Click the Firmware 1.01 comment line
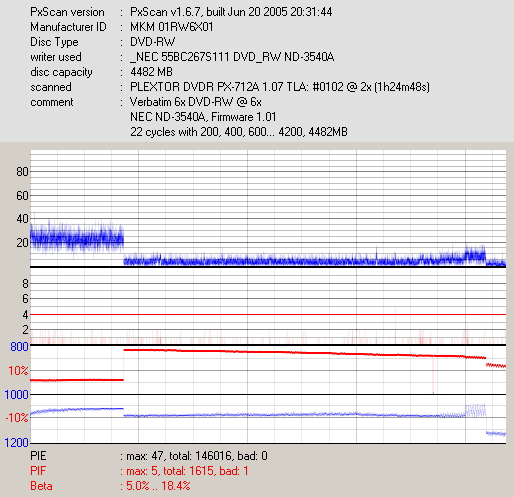514x497 pixels. 203,117
